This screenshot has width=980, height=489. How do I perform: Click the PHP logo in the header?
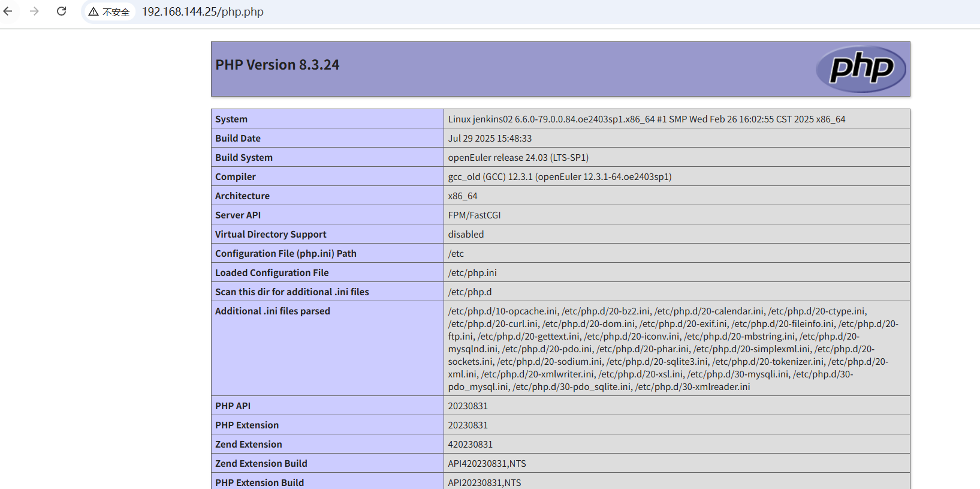pos(861,69)
